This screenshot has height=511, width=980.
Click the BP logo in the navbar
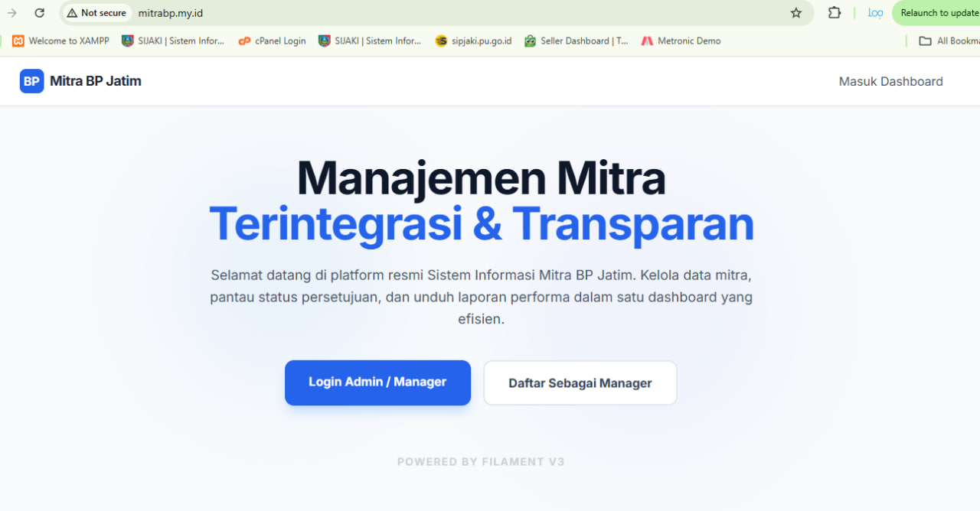pos(31,80)
